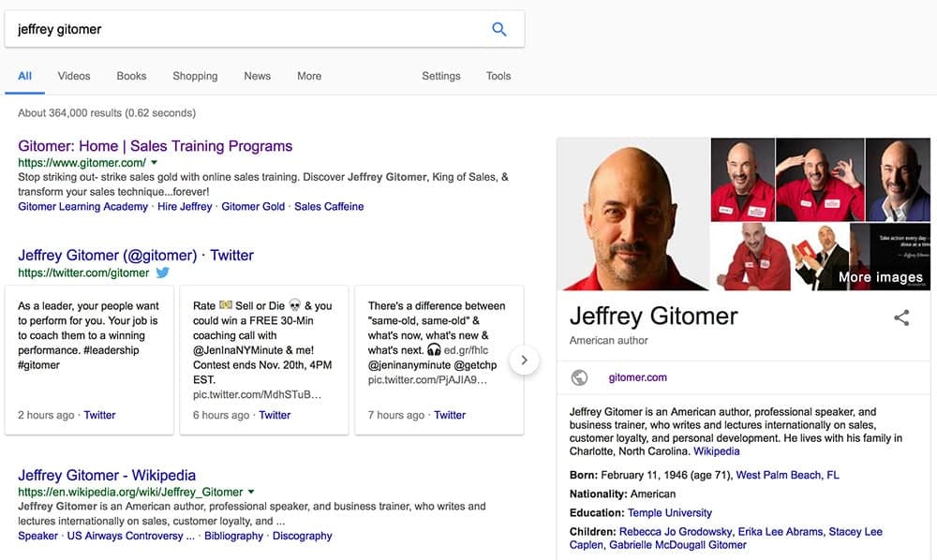Click the Rebecca Jo Grodowsky link
937x560 pixels.
click(676, 531)
